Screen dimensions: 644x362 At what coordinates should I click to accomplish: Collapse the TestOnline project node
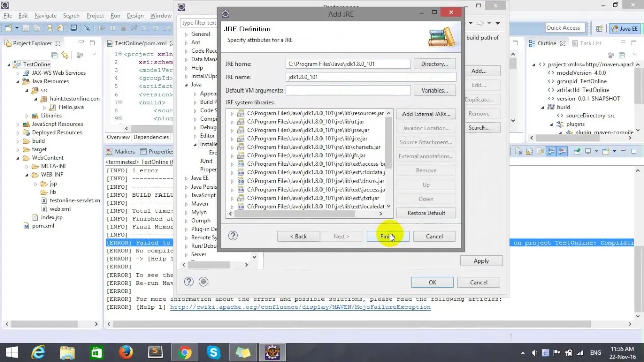pyautogui.click(x=9, y=64)
